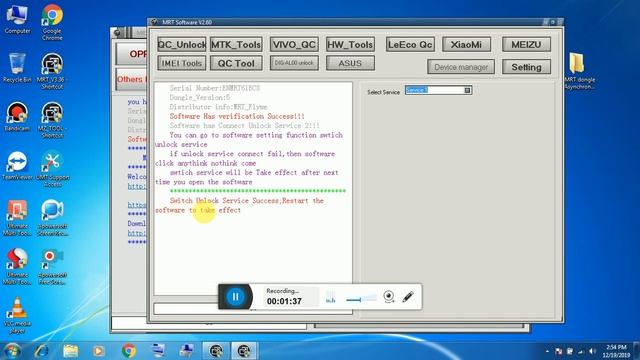Click the first MRT taskbar window button
Screen dimensions: 640x360
click(216, 351)
